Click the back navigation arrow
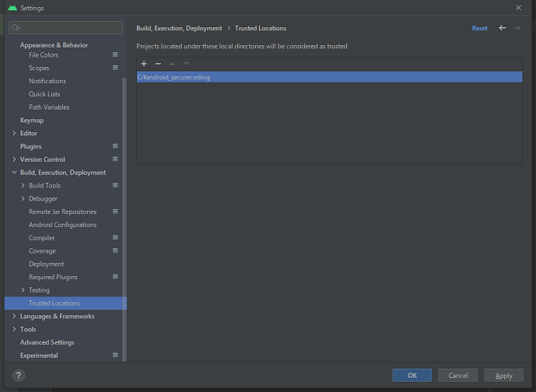Screen dimensions: 536x392 point(503,28)
